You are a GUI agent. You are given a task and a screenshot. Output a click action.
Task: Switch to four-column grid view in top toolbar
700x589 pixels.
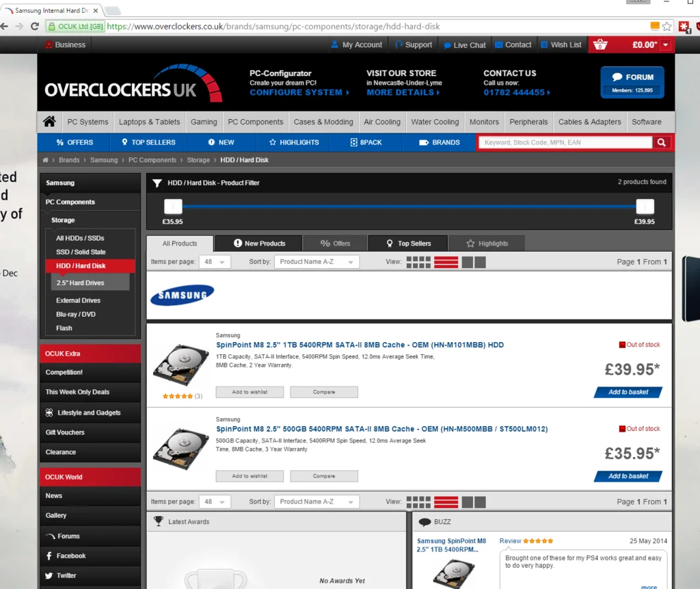(418, 262)
